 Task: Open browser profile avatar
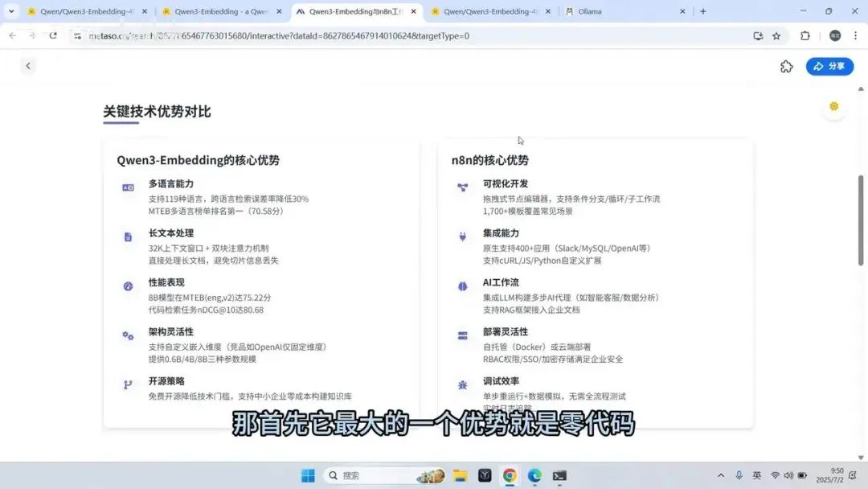click(x=835, y=35)
